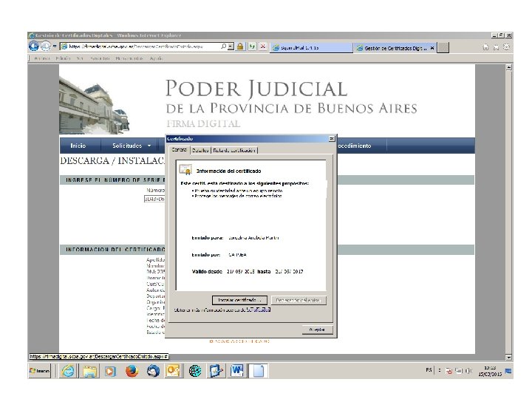Launch Firefox from the taskbar

point(132,371)
